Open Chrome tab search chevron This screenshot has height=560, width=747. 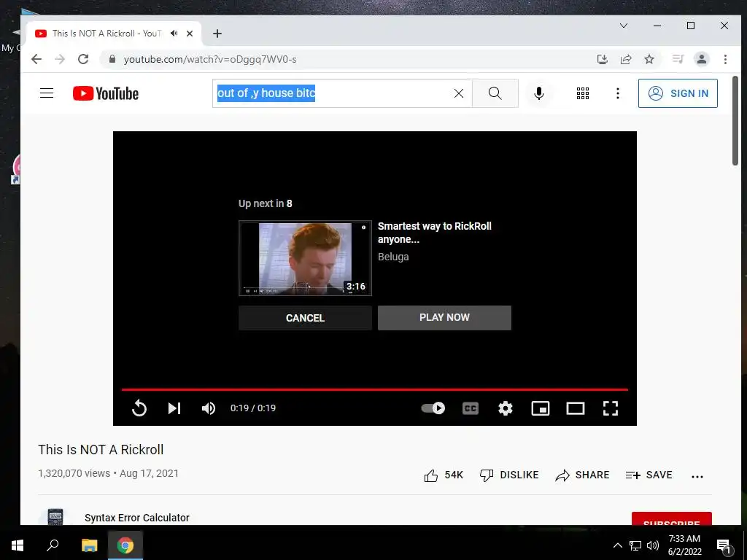point(623,26)
